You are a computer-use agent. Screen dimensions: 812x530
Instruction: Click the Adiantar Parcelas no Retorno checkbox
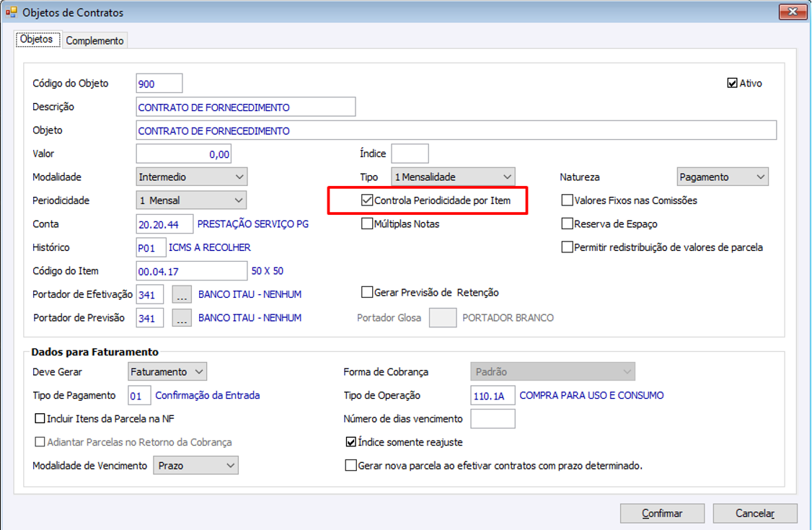pos(40,441)
